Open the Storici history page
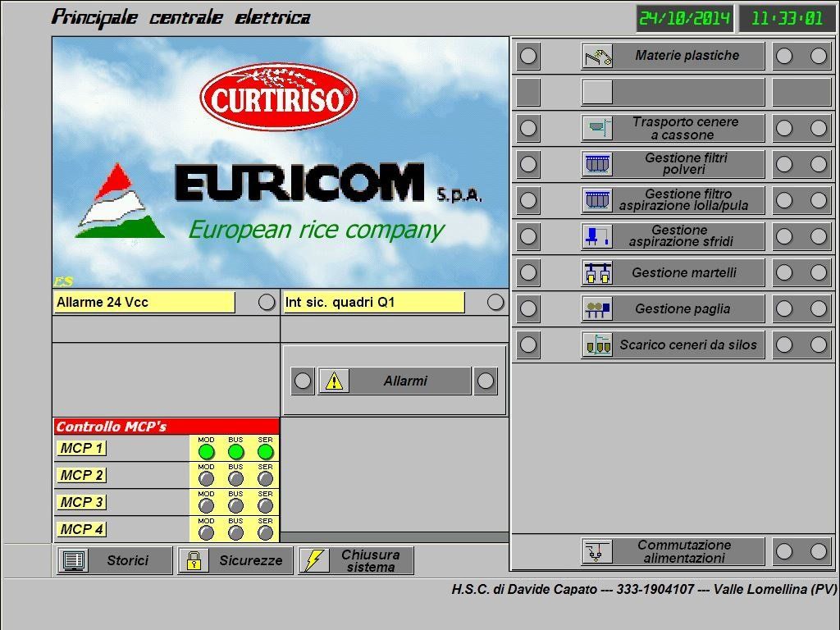 115,560
